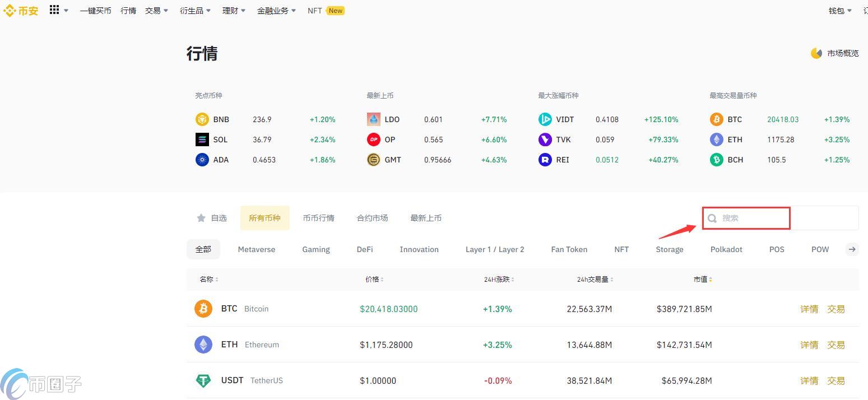
Task: Expand the 交易 dropdown menu
Action: click(x=156, y=11)
